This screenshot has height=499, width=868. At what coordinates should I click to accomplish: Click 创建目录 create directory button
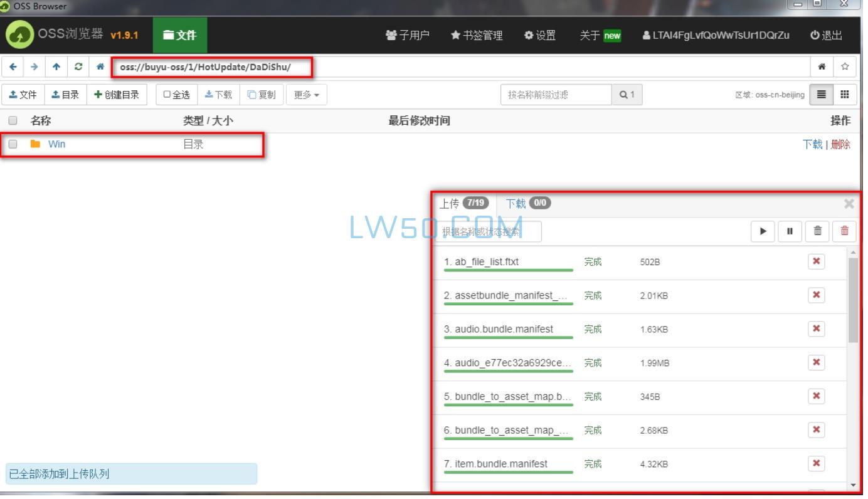point(117,95)
